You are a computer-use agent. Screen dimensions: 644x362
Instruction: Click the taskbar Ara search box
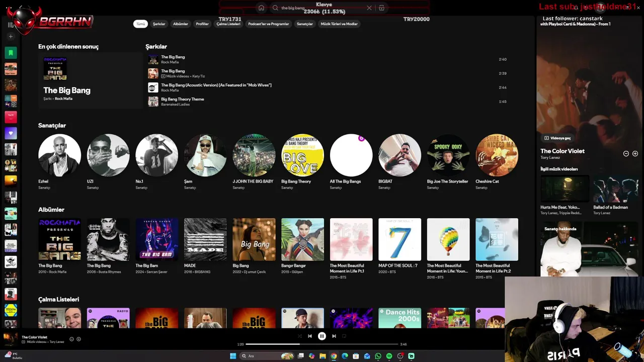point(267,356)
